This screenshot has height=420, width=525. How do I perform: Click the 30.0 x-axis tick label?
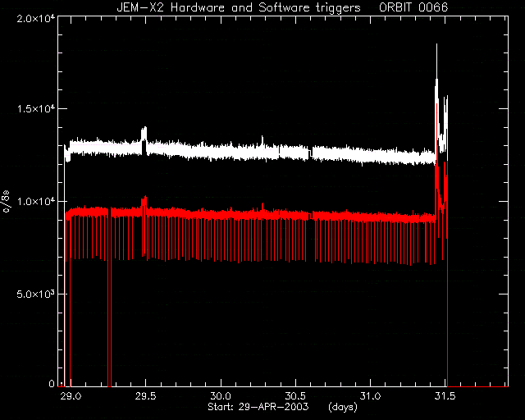click(221, 396)
